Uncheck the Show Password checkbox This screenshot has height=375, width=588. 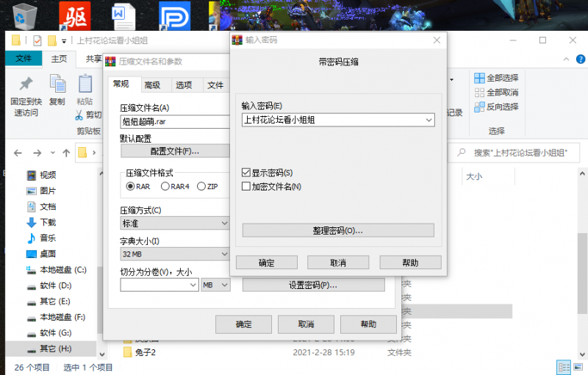click(246, 172)
